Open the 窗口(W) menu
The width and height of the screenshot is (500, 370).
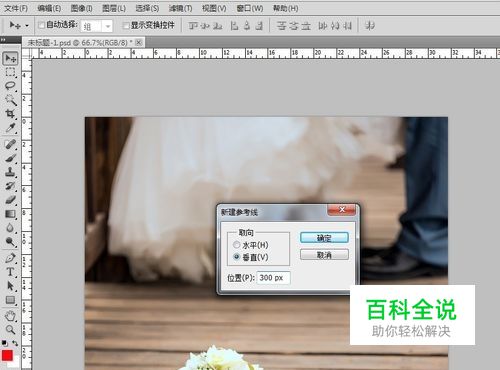[250, 8]
